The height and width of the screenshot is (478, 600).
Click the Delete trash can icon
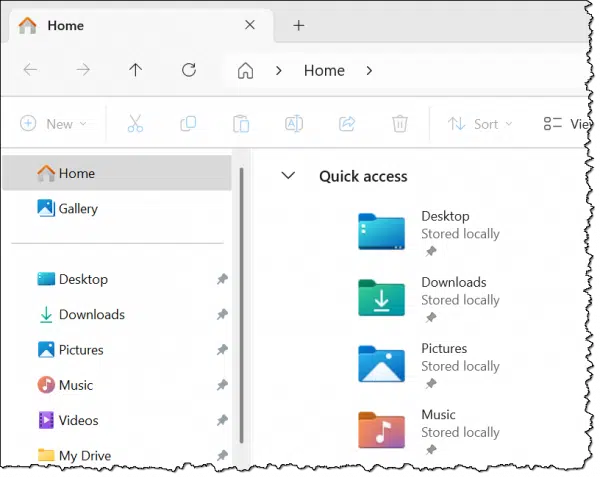(400, 124)
